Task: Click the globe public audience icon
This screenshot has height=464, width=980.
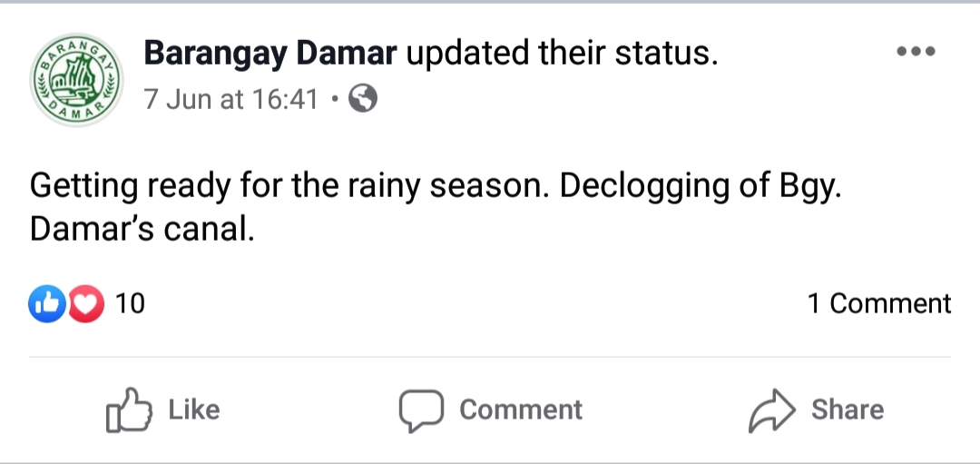Action: [363, 98]
